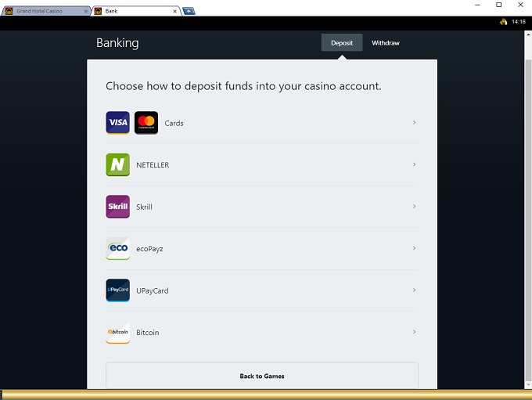Select the Deposit tab

[x=342, y=43]
